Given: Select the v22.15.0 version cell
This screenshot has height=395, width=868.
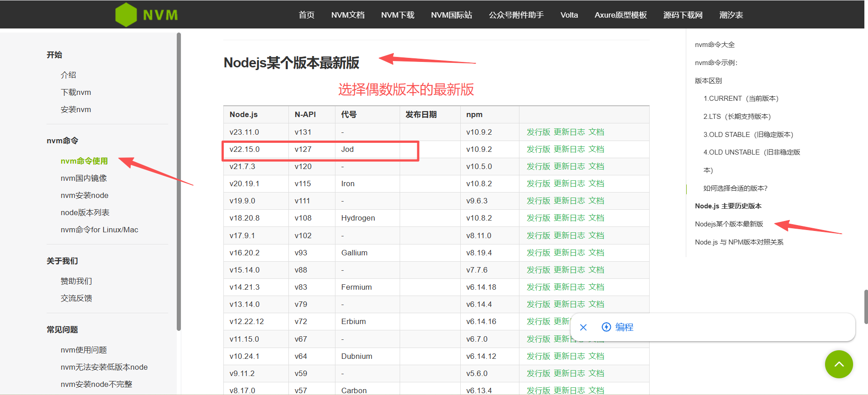Looking at the screenshot, I should coord(256,149).
